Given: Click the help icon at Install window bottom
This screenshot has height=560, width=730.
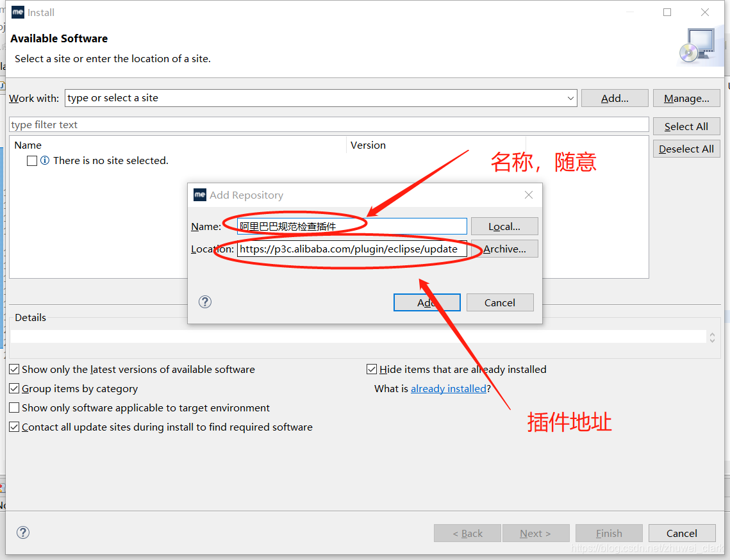Looking at the screenshot, I should [x=23, y=532].
